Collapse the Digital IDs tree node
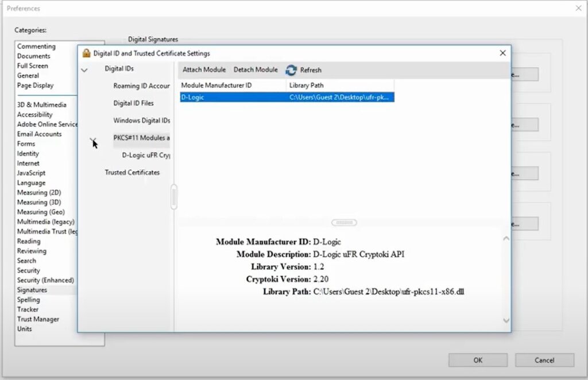 click(84, 70)
